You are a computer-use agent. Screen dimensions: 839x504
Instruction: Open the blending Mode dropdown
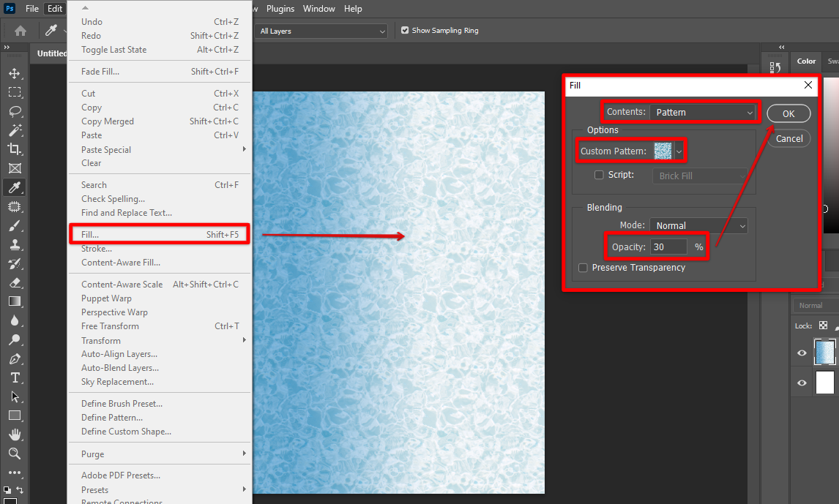click(x=698, y=226)
